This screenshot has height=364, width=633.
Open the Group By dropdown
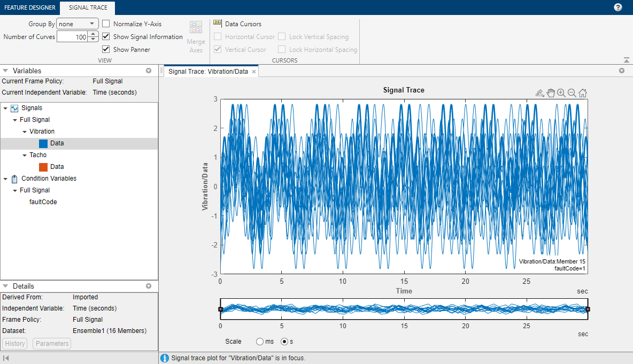click(78, 24)
